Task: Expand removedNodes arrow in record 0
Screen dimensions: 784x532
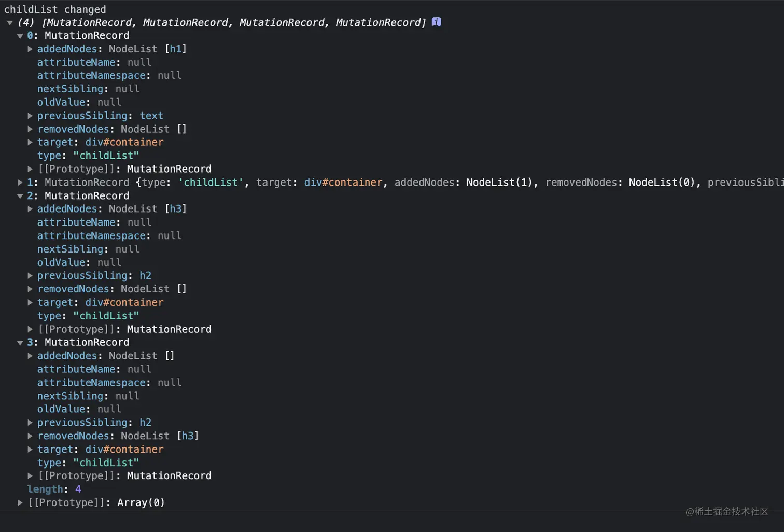Action: click(x=30, y=129)
